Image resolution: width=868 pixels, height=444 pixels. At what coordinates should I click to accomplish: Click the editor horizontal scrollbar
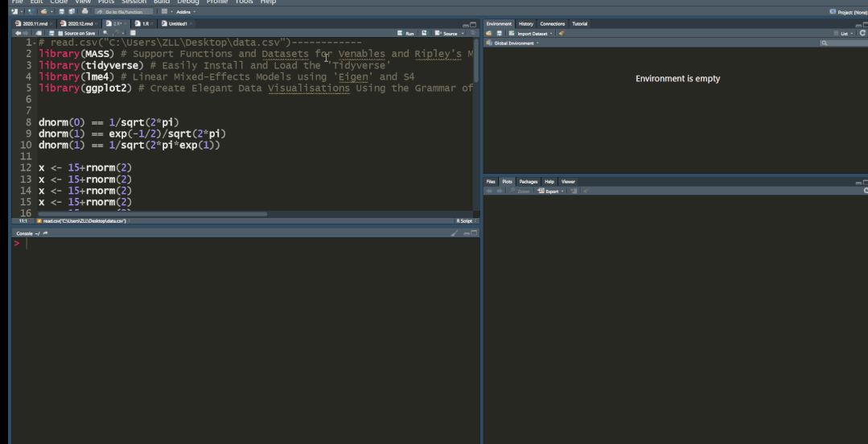[152, 214]
